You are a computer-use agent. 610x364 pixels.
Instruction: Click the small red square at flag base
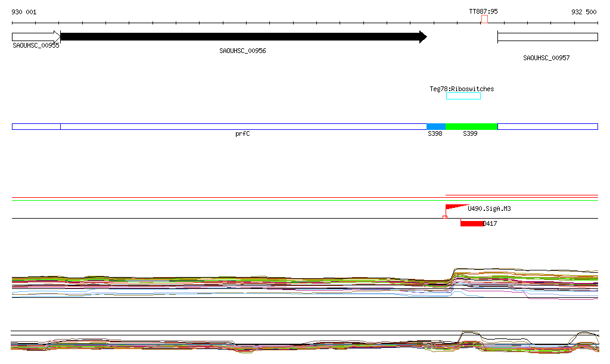coord(445,217)
